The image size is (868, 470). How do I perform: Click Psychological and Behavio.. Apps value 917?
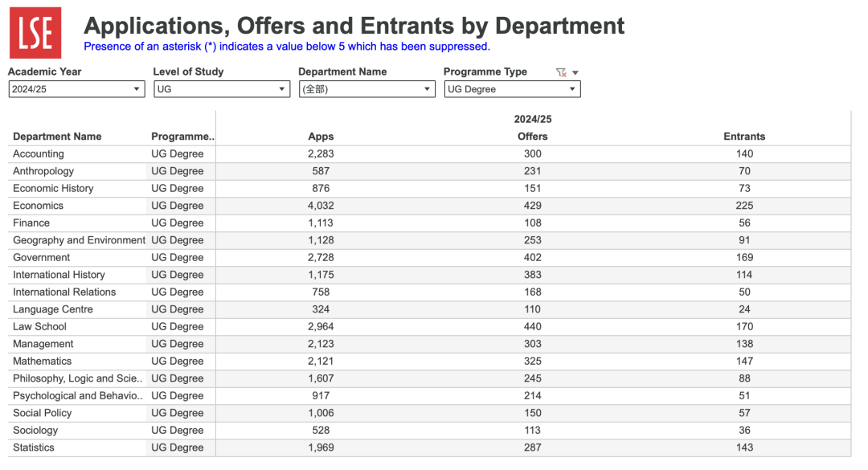point(321,396)
